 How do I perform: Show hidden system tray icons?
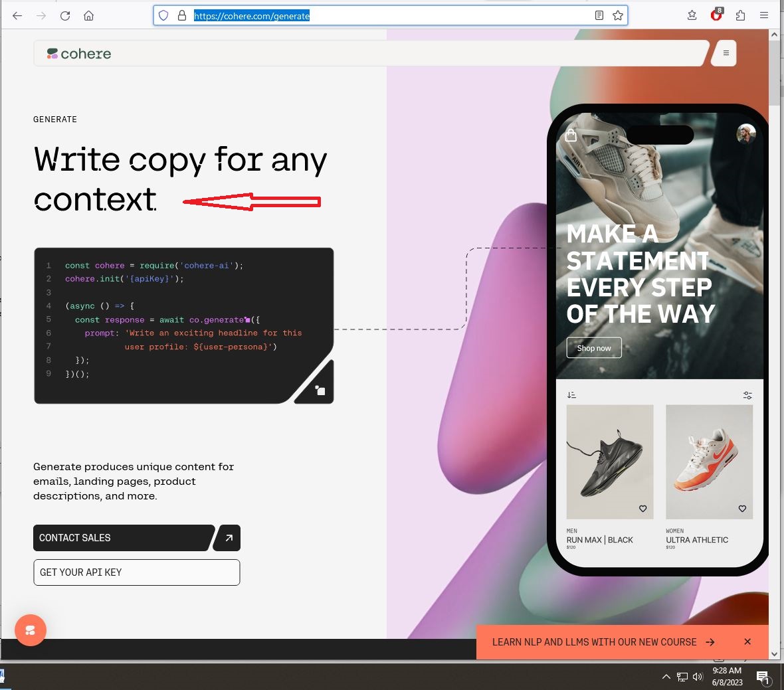point(666,677)
